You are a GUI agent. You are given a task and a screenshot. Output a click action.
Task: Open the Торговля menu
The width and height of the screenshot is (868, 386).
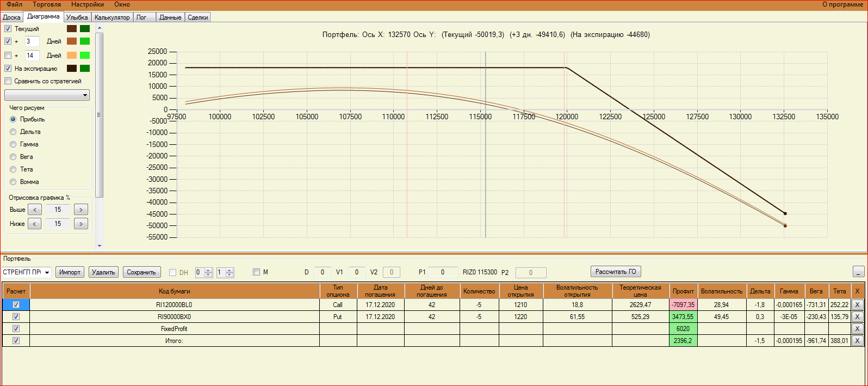[x=47, y=4]
